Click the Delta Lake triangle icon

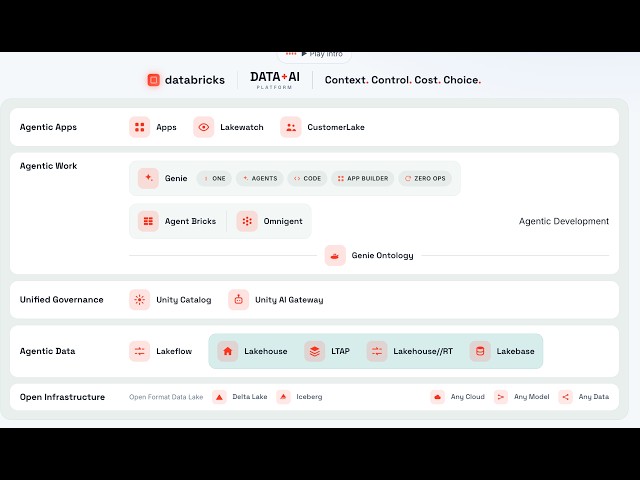pos(219,397)
